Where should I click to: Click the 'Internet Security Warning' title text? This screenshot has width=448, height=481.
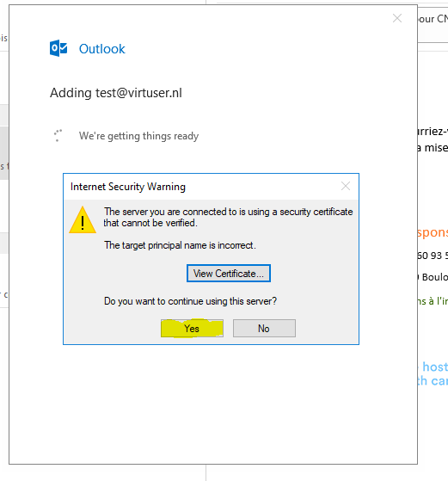[128, 187]
